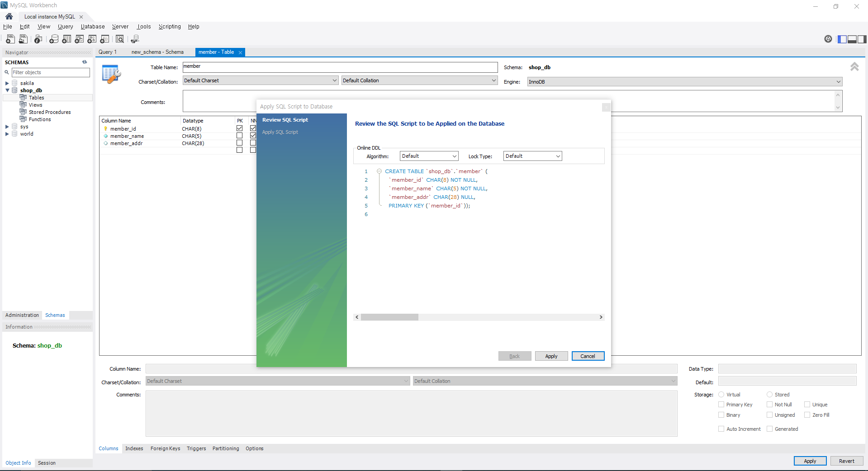Open the object inspector toolbar icon
The width and height of the screenshot is (868, 471).
point(38,39)
